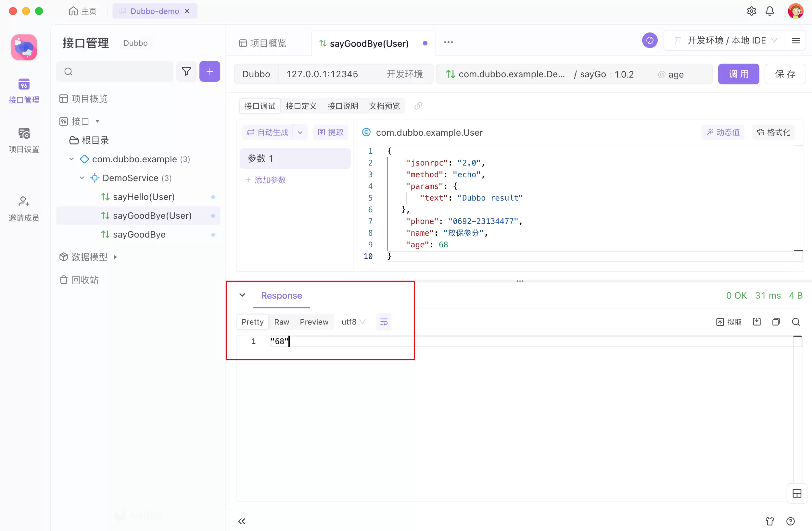The width and height of the screenshot is (812, 531).
Task: Open the notifications bell
Action: [770, 11]
